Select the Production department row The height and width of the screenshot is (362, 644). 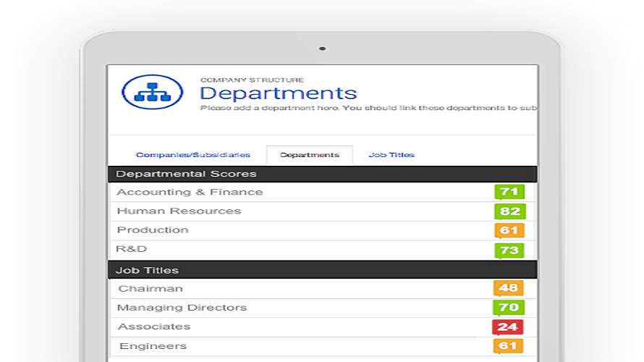coord(323,230)
